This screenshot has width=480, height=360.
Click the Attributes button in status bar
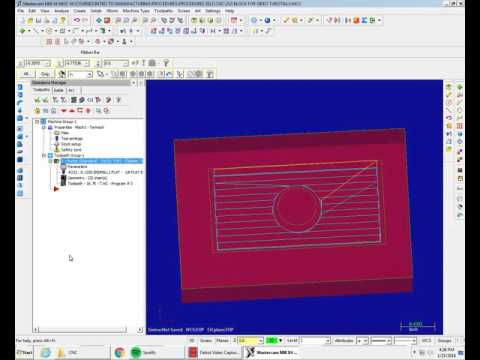[344, 340]
